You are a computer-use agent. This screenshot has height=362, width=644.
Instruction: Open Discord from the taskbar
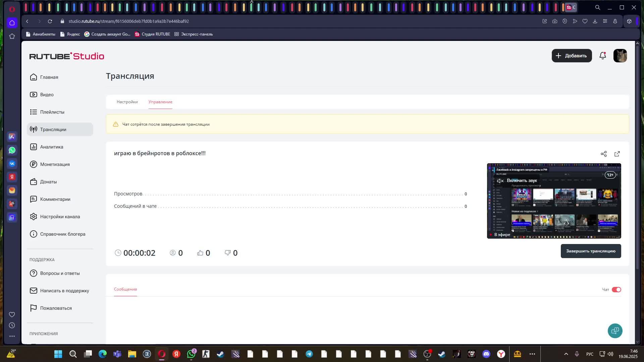coord(486,354)
